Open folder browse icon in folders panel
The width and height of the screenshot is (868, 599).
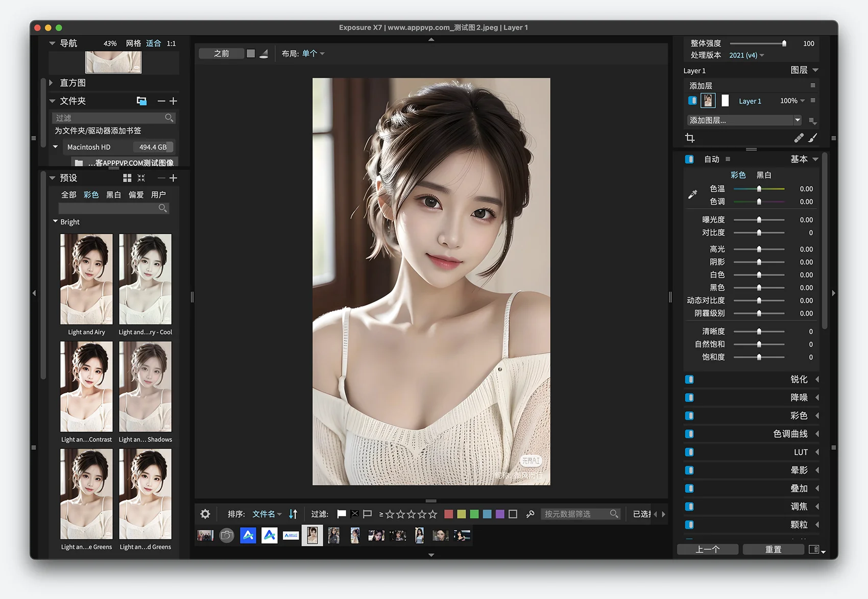[x=141, y=101]
